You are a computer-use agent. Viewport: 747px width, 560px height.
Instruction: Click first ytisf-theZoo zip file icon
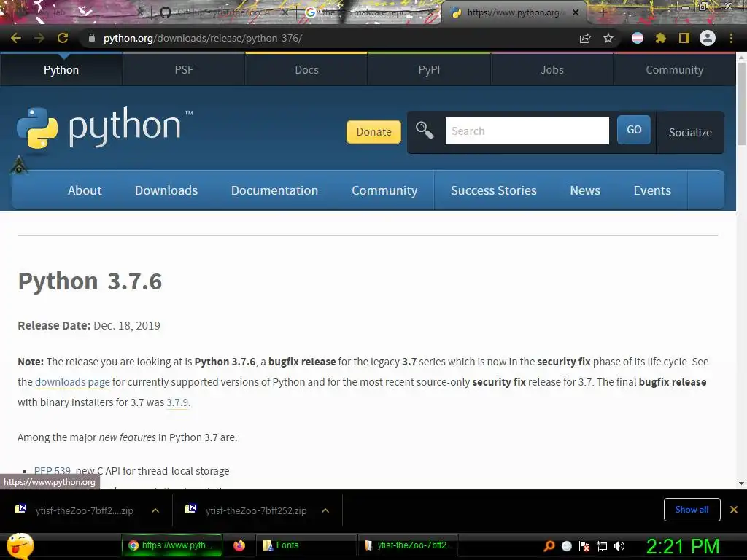[20, 510]
